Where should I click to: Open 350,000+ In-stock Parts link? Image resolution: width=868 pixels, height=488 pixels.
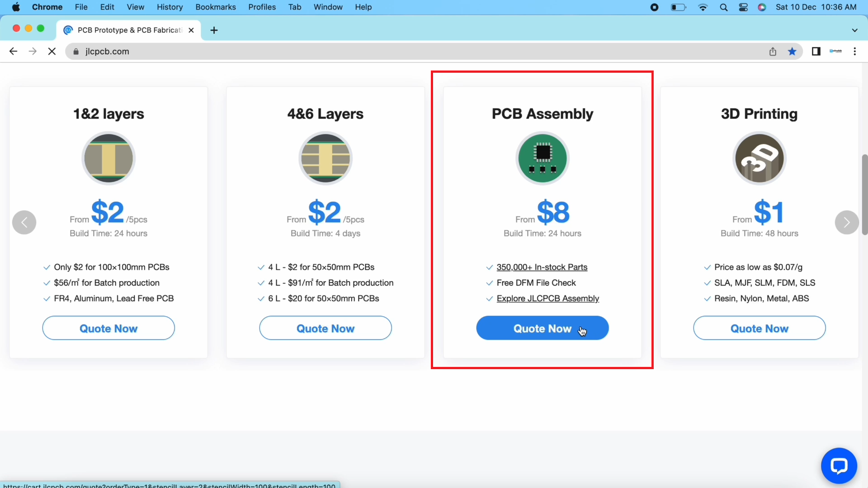(542, 267)
